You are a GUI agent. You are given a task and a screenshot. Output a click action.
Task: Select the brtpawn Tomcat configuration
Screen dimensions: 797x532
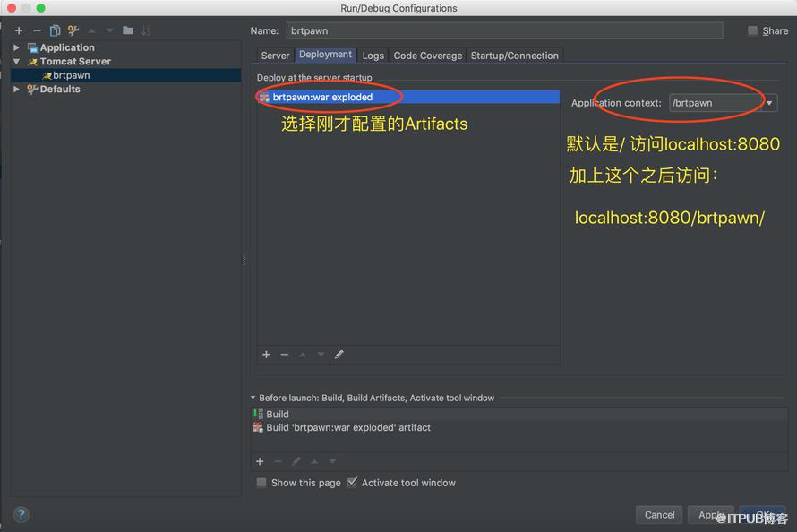pyautogui.click(x=125, y=75)
